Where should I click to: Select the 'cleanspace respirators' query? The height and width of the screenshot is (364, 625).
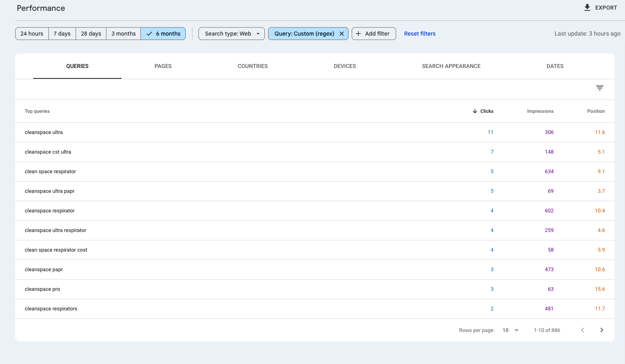click(x=51, y=309)
